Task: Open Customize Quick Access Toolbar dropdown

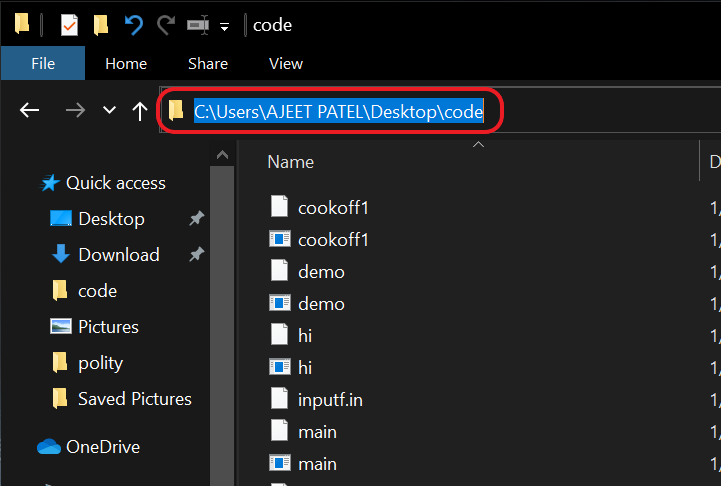Action: pyautogui.click(x=225, y=26)
